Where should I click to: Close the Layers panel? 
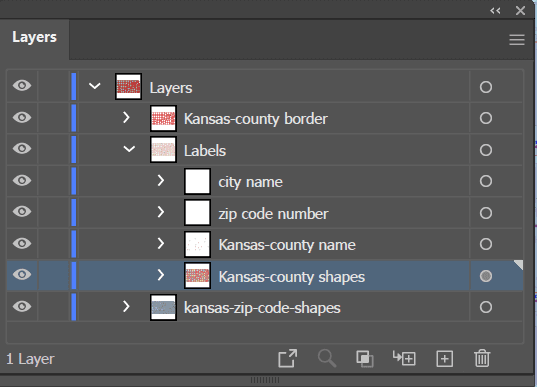point(520,11)
